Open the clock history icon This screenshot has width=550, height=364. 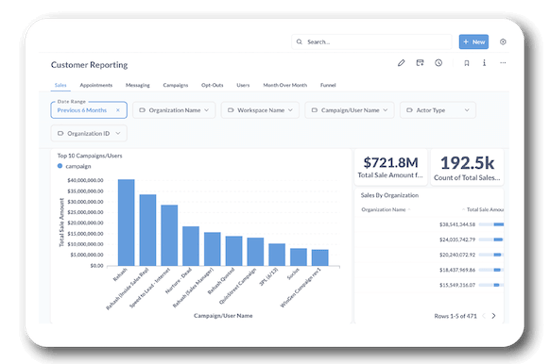tap(438, 63)
